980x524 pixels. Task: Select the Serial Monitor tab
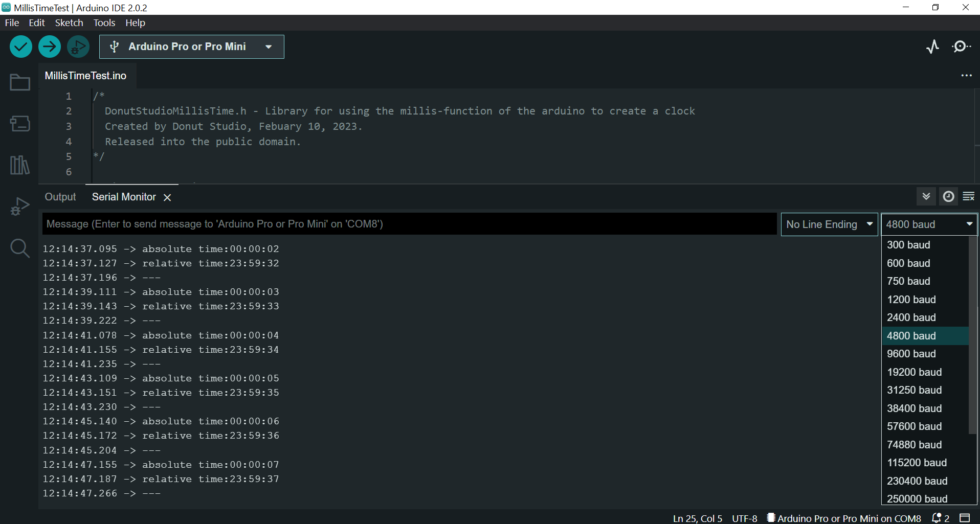pyautogui.click(x=124, y=197)
